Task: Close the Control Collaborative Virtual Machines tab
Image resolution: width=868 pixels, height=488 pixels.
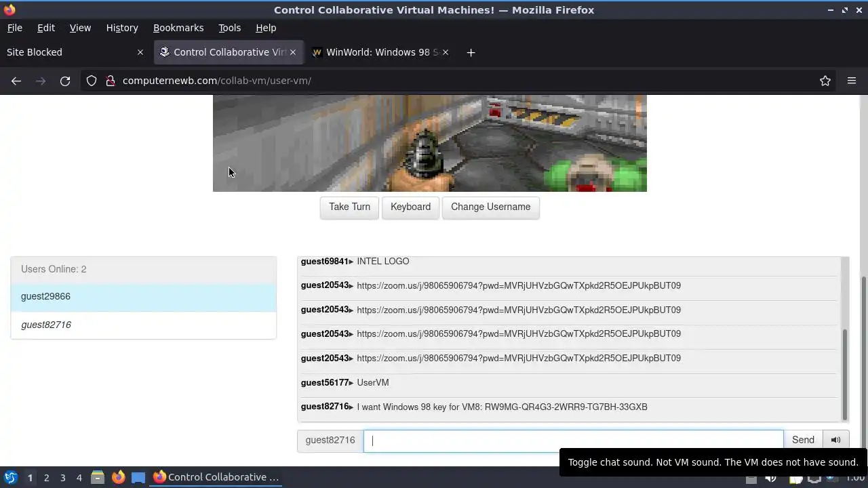Action: [x=293, y=52]
